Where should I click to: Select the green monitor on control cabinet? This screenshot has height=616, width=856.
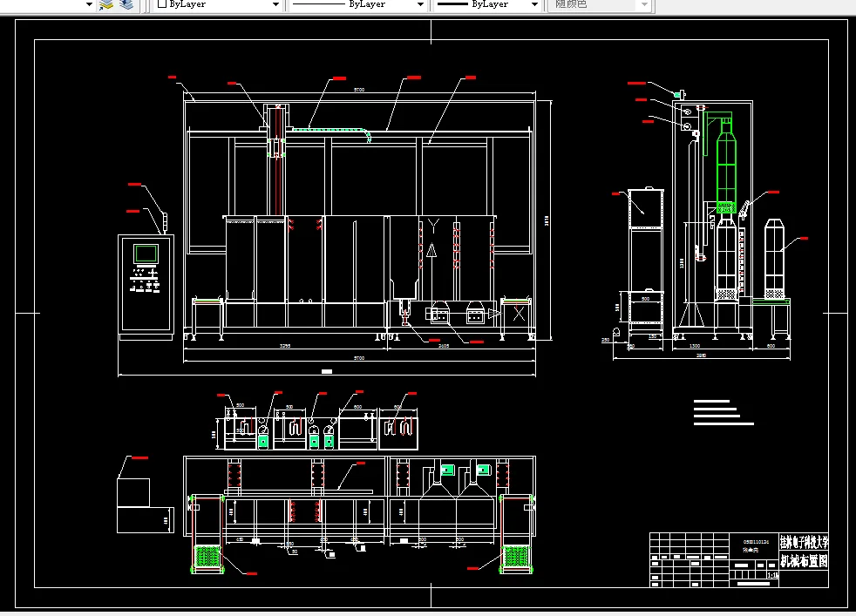pos(146,254)
